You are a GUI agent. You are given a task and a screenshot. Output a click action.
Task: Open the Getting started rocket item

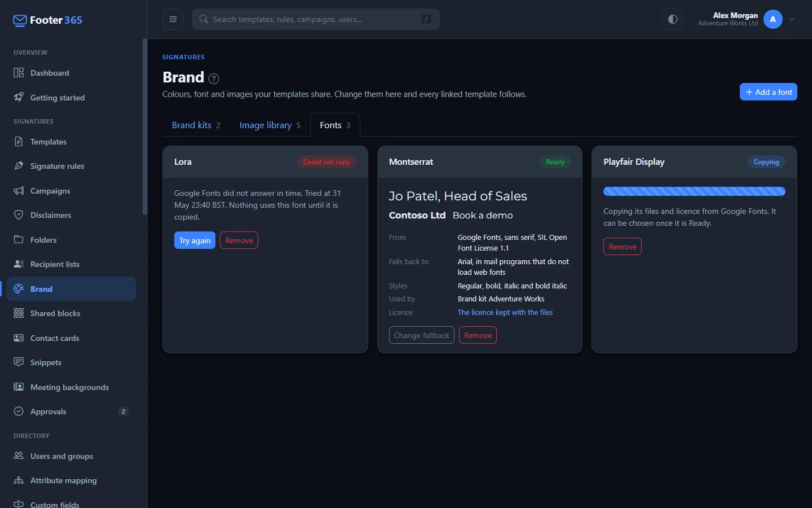[x=72, y=98]
